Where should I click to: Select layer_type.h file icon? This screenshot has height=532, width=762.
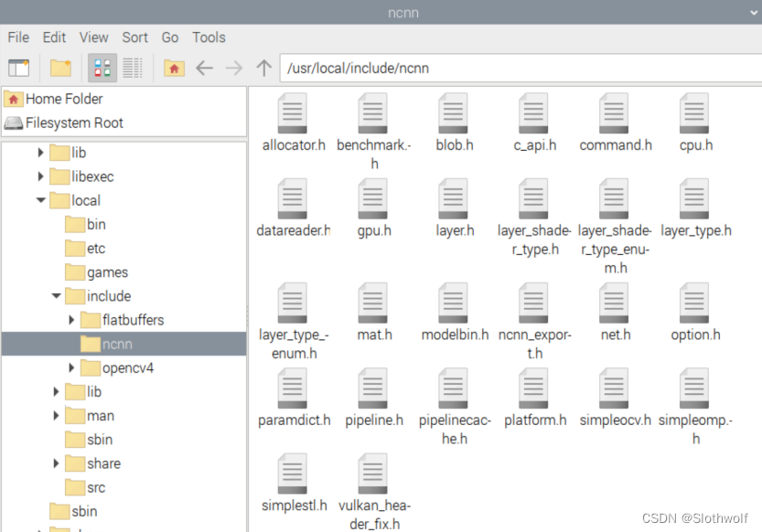pyautogui.click(x=694, y=198)
